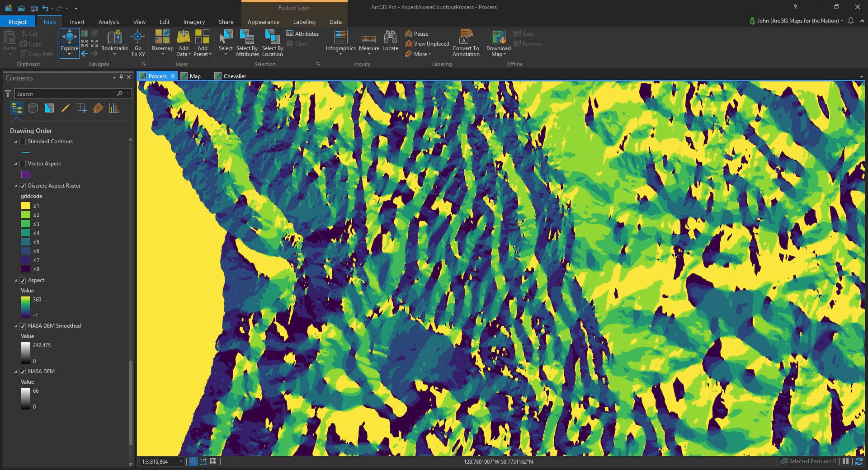The width and height of the screenshot is (868, 470).
Task: Switch to the Chevalier map tab
Action: [x=235, y=76]
